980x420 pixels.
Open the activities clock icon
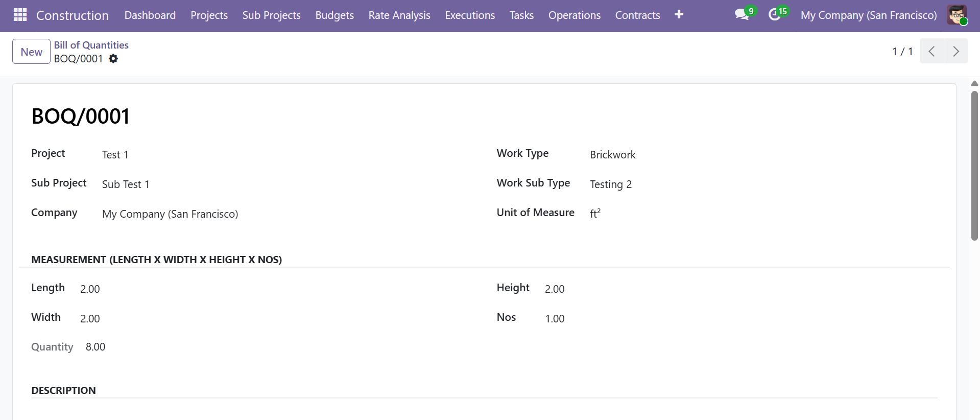pos(775,15)
